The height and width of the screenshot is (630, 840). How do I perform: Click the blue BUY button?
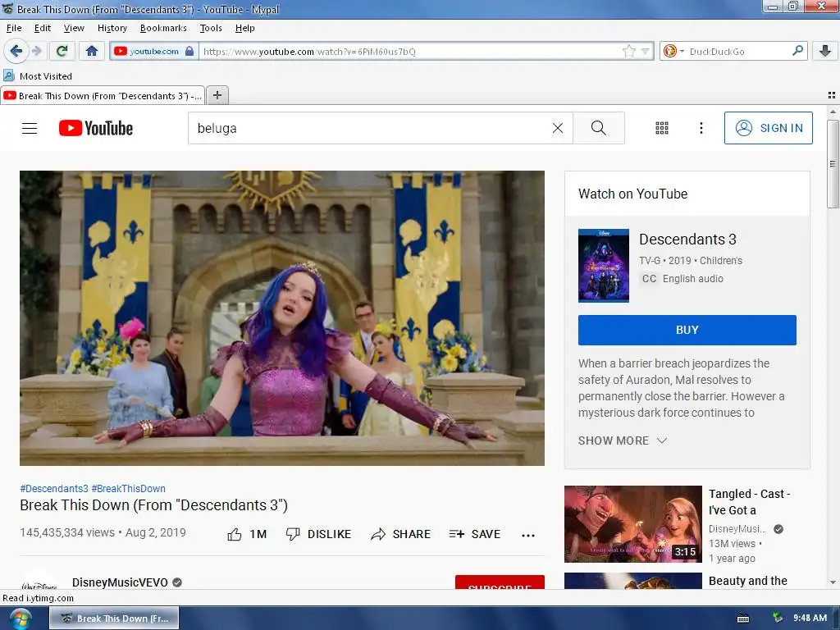(x=687, y=330)
